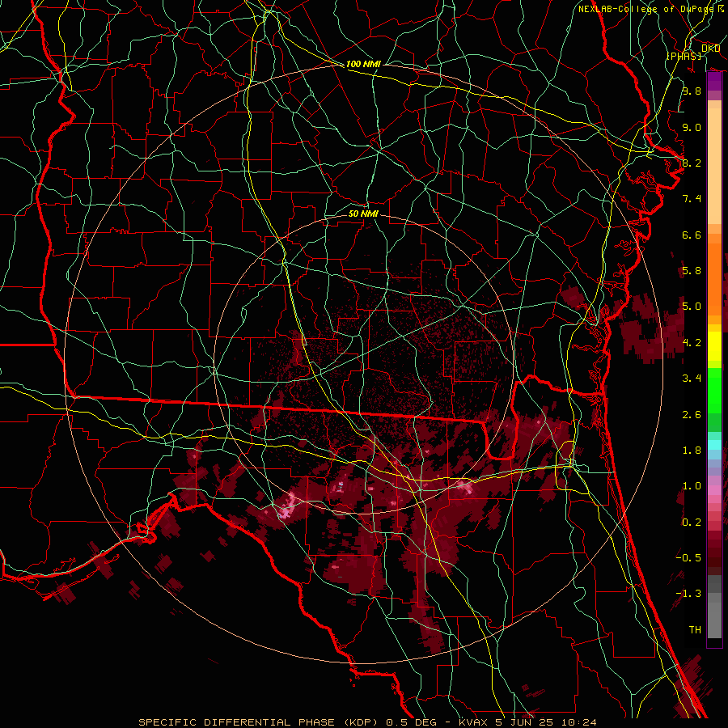Click the 1.0 scale label
This screenshot has width=728, height=728.
(692, 486)
